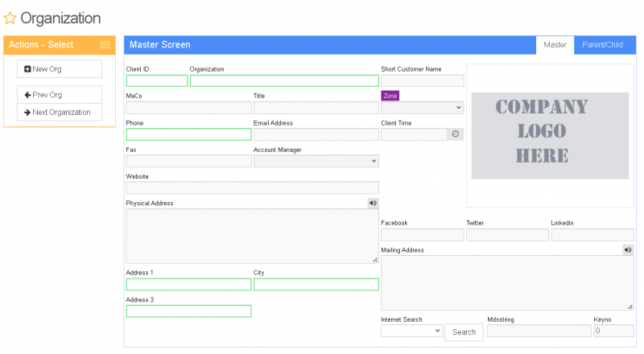644x354 pixels.
Task: Click the Search button
Action: [464, 332]
